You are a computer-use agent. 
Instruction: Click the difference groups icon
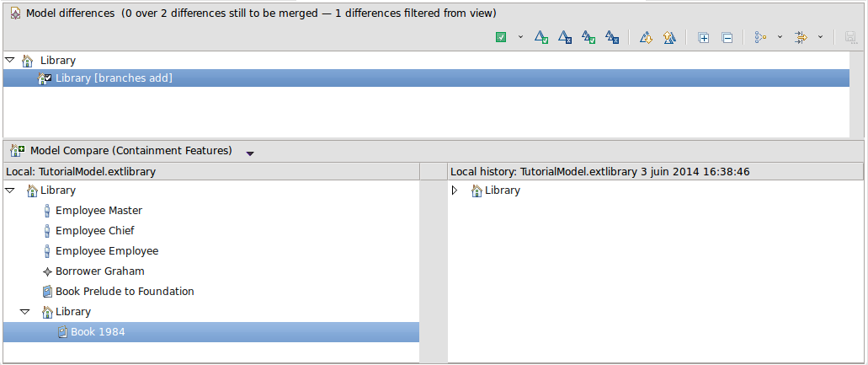pyautogui.click(x=760, y=37)
